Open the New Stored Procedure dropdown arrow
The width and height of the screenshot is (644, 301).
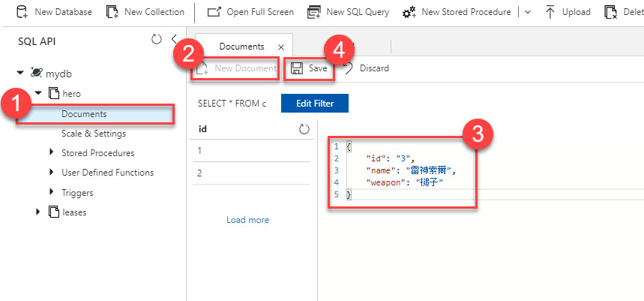coord(528,12)
